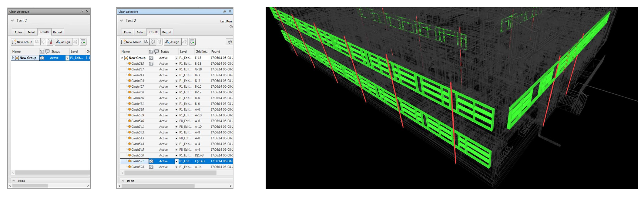The width and height of the screenshot is (644, 198).
Task: Click filter by selection icon at right toolbar edge
Action: click(x=229, y=42)
